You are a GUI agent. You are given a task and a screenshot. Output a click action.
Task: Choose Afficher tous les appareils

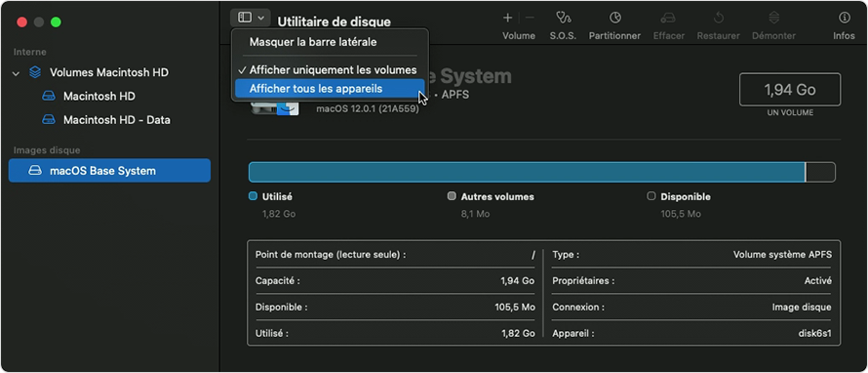pyautogui.click(x=330, y=88)
